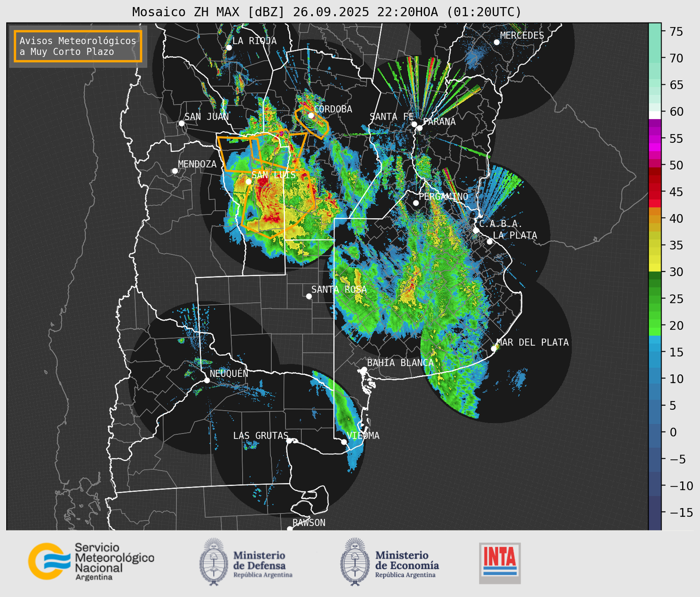Select the Mendoza city marker dot
Image resolution: width=700 pixels, height=597 pixels.
(175, 171)
